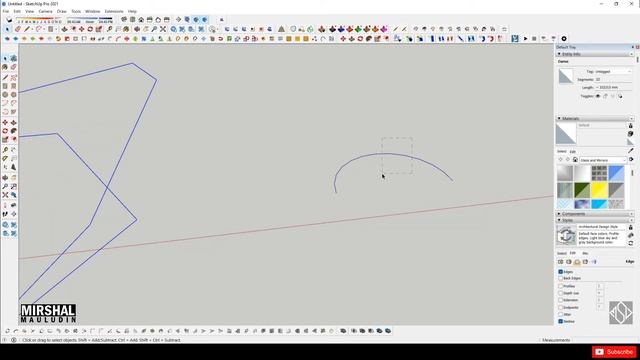
Task: Select the Offset tool in left toolbar
Action: pos(13,140)
